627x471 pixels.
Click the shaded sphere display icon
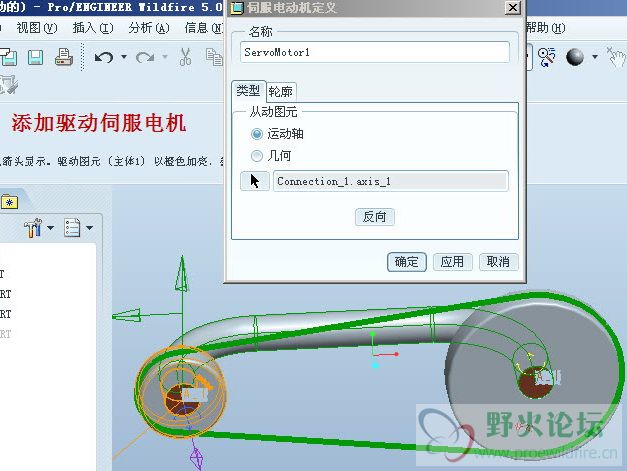(x=575, y=57)
